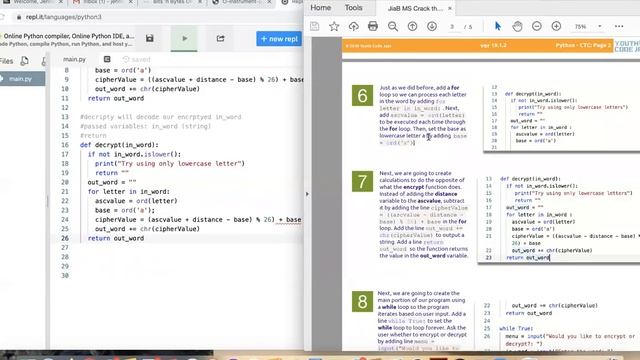Screen dimensions: 640x360
Task: Bookmark the PDF with star icon
Action: coord(334,27)
